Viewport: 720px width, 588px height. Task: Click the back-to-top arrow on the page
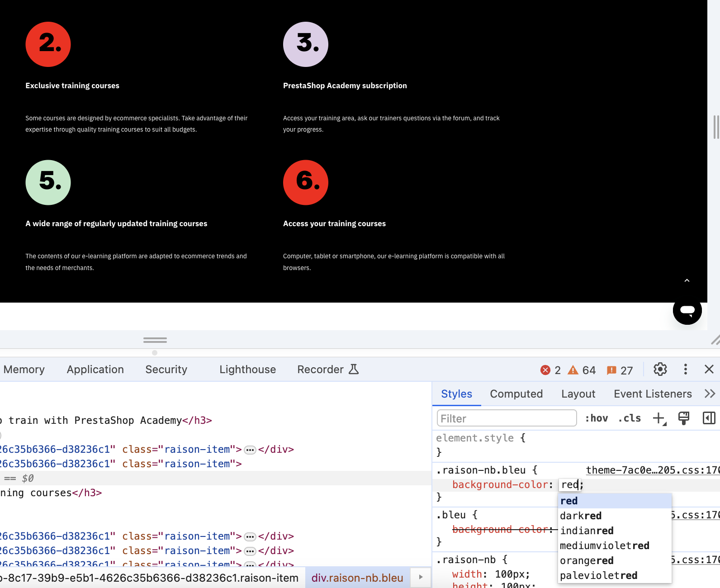(x=687, y=280)
